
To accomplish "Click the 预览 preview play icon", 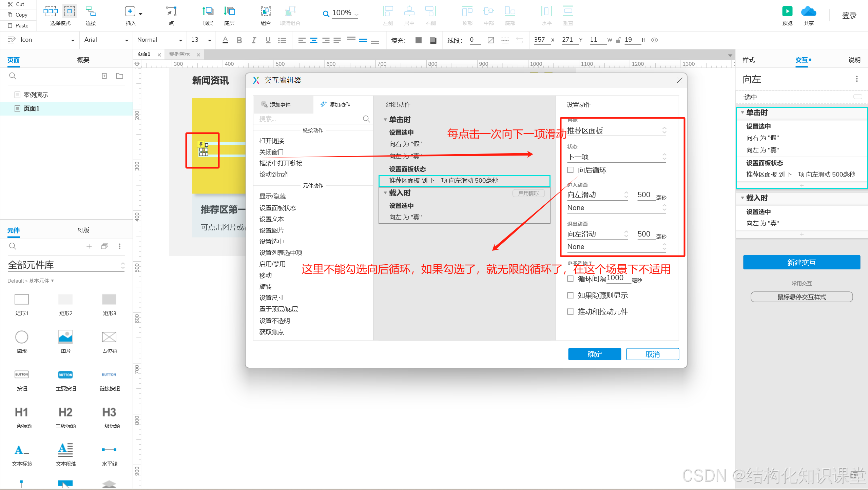I will click(x=787, y=11).
